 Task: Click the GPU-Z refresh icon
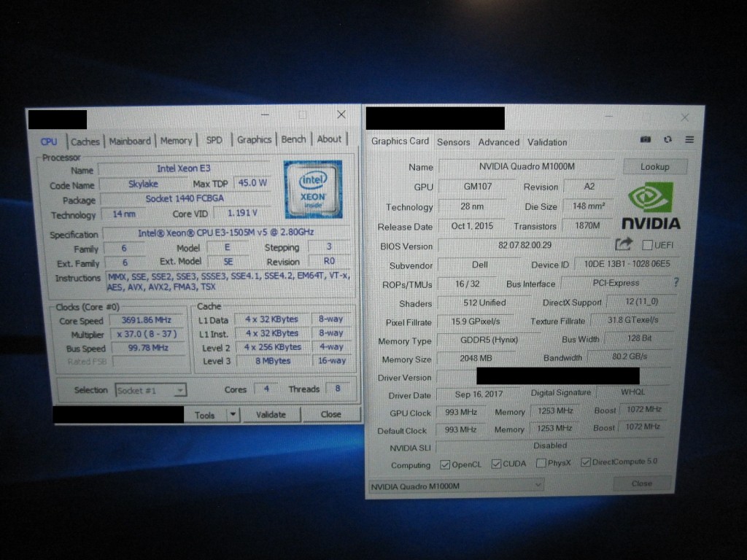tap(668, 139)
